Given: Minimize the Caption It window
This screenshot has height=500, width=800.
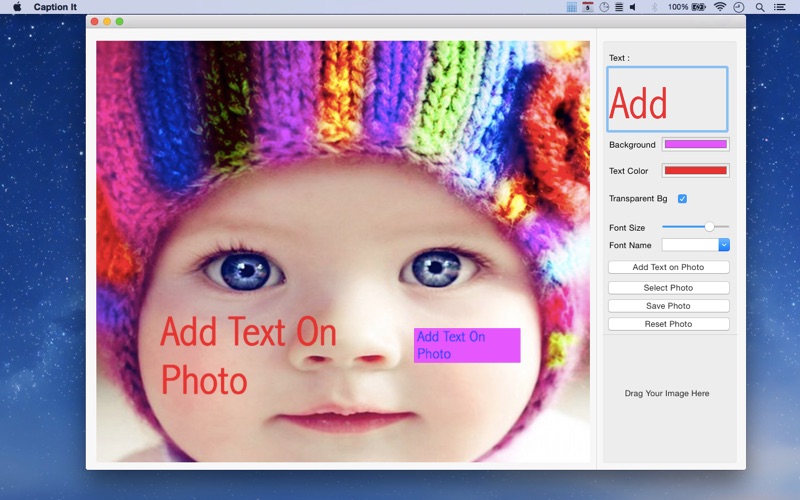Looking at the screenshot, I should 107,21.
